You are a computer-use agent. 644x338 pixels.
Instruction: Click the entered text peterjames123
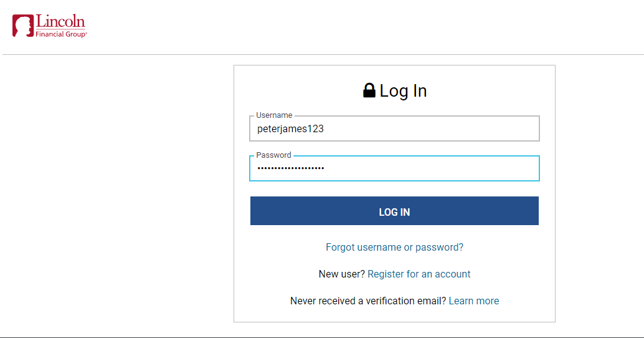click(290, 129)
